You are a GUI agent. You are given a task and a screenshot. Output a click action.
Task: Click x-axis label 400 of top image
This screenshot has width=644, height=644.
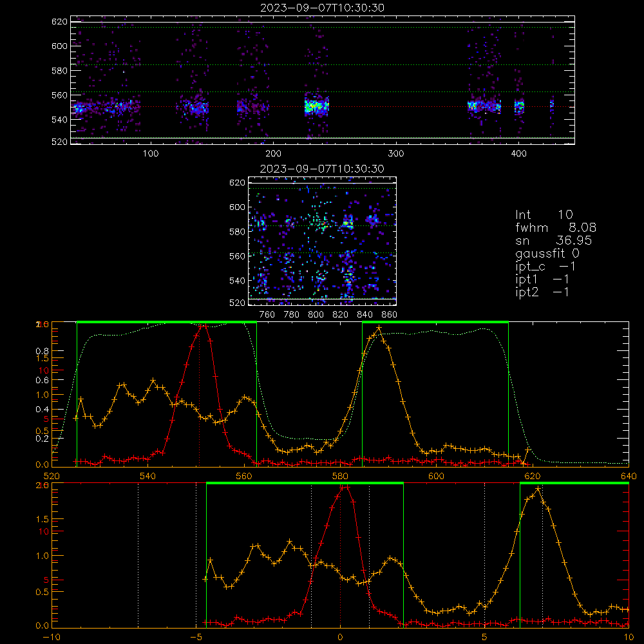pos(518,154)
